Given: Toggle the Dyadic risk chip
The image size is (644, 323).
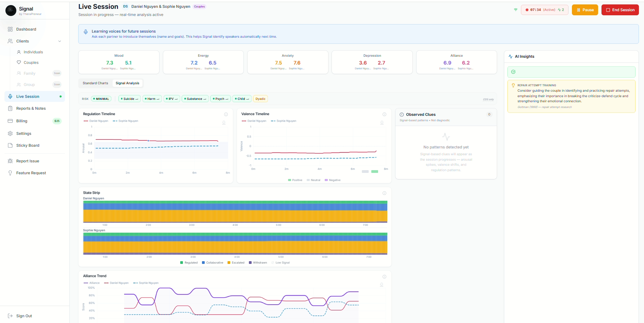Looking at the screenshot, I should pos(260,98).
